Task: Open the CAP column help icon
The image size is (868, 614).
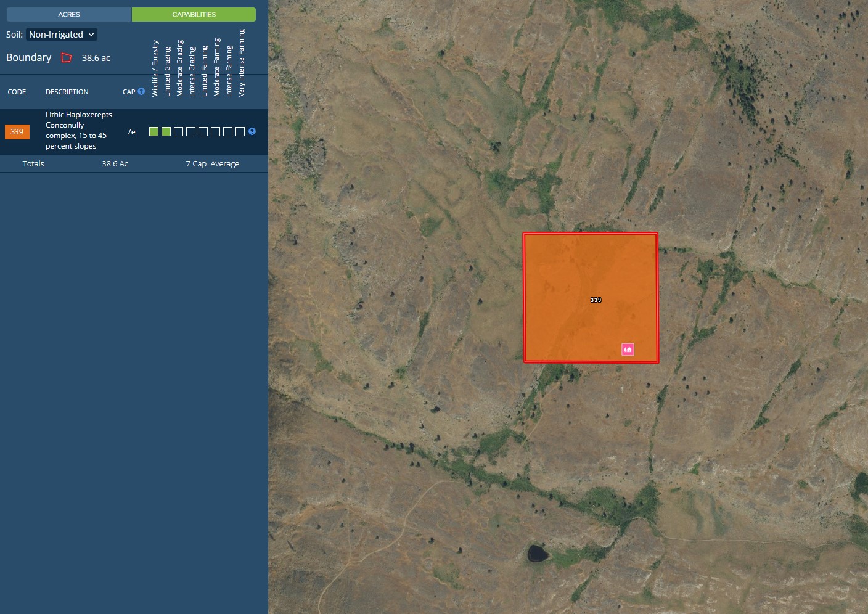Action: 141,91
